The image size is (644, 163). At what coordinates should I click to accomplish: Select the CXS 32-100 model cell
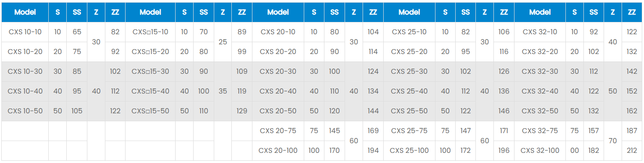point(540,151)
